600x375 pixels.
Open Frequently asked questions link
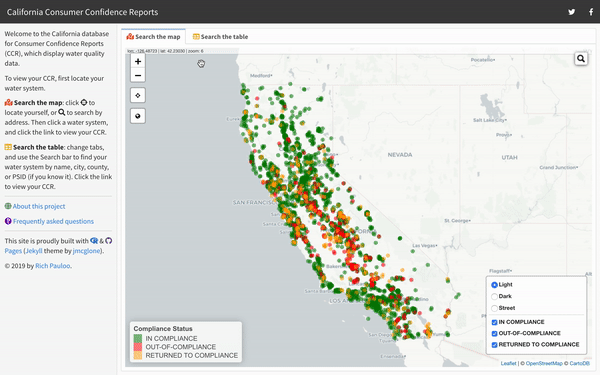[53, 221]
